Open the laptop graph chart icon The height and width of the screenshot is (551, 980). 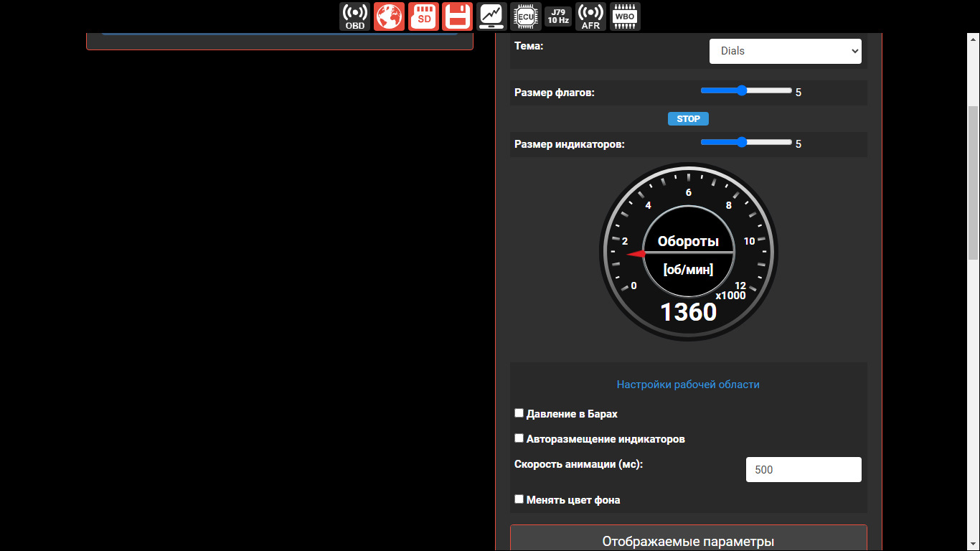pos(491,17)
